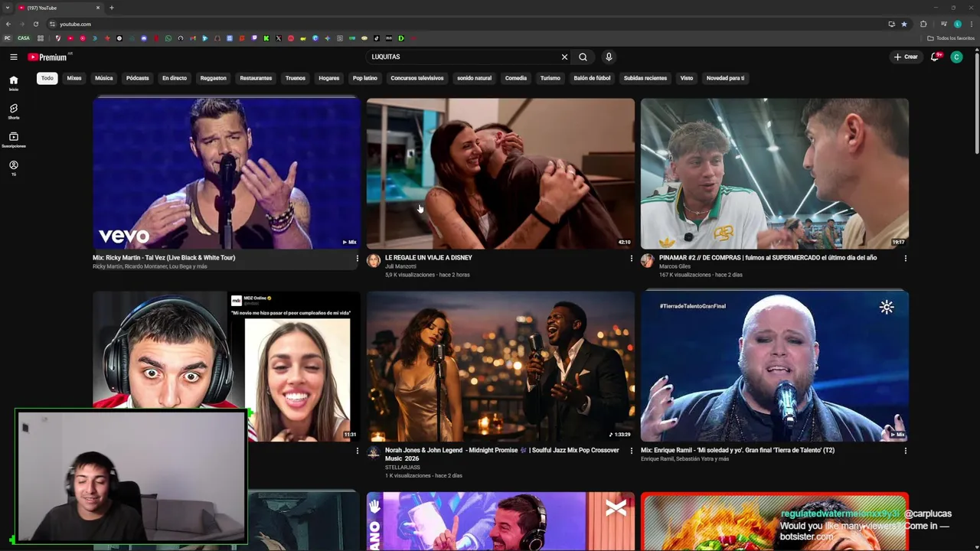Screen dimensions: 980x551
Task: Open Chrome three-dot menu
Action: click(971, 24)
